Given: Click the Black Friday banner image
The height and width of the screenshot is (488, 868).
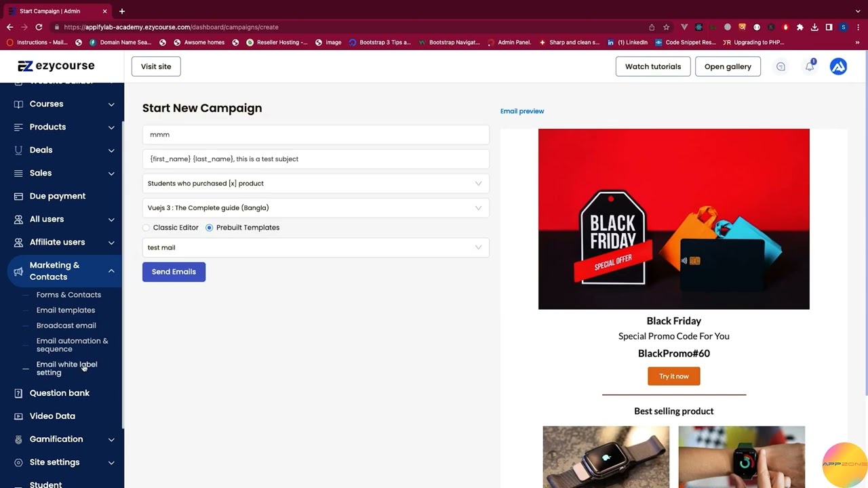Looking at the screenshot, I should (673, 219).
